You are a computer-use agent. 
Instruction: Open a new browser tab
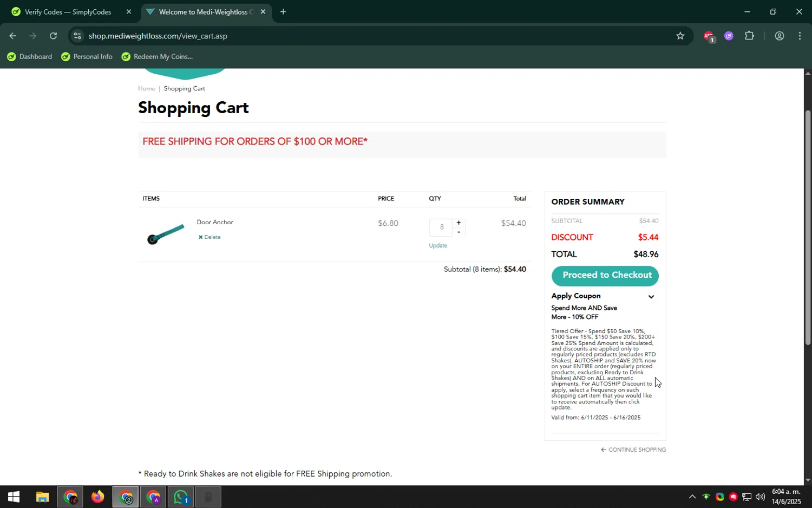coord(283,12)
